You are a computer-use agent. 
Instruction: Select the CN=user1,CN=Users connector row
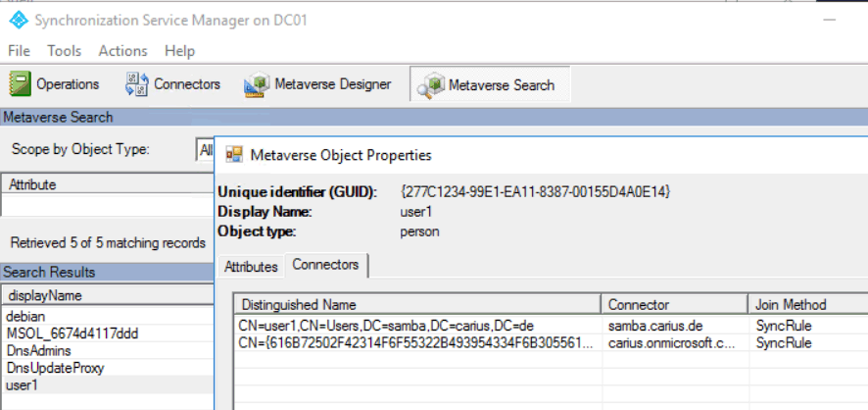(551, 325)
